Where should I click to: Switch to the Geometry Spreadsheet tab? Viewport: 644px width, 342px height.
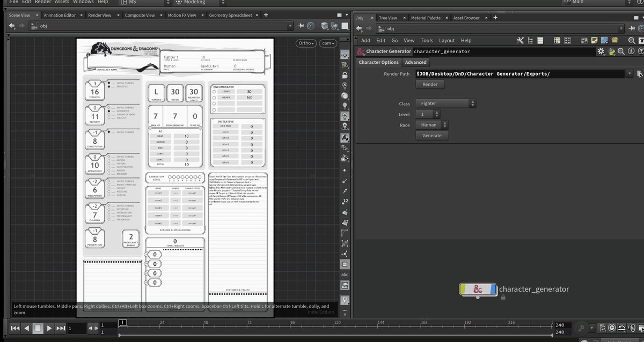click(x=230, y=16)
